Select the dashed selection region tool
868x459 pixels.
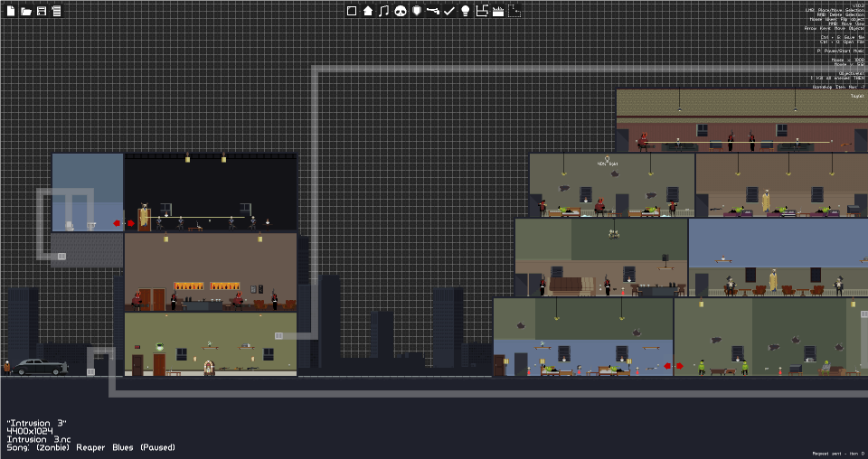tap(514, 11)
